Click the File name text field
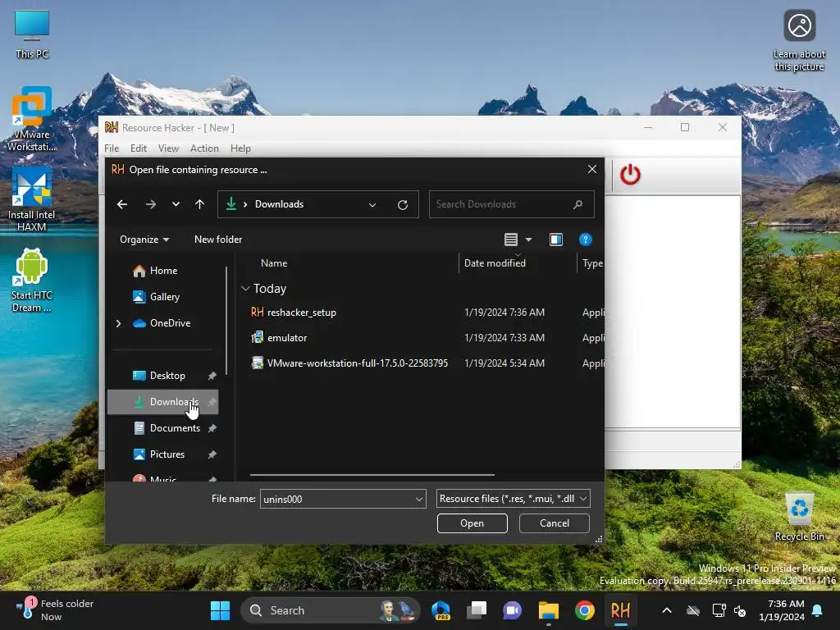Viewport: 840px width, 630px height. pos(343,499)
